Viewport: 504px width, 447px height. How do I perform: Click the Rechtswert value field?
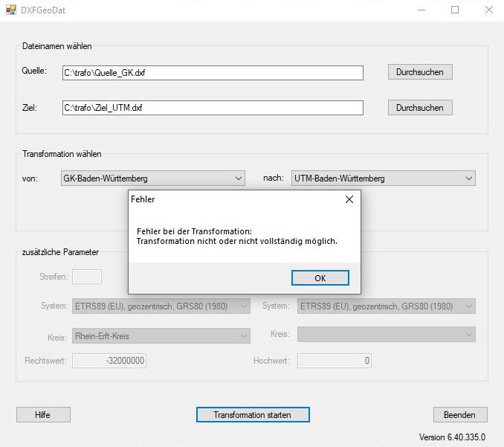[109, 361]
